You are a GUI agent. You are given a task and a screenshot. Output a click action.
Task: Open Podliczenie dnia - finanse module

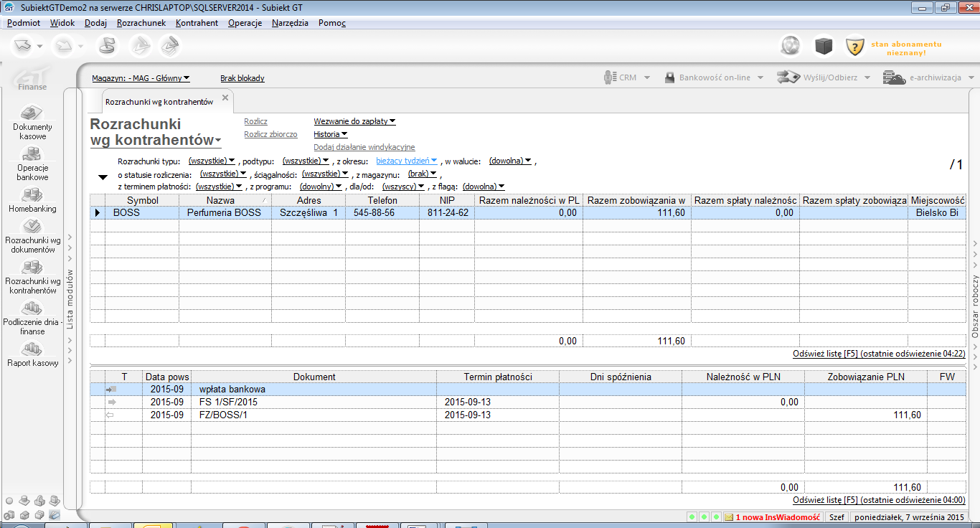pyautogui.click(x=32, y=318)
